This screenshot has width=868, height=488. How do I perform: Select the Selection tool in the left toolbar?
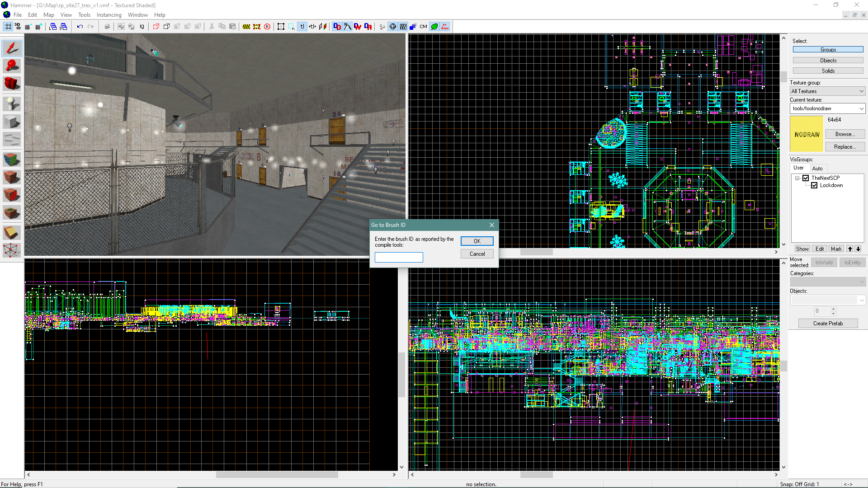[x=12, y=48]
